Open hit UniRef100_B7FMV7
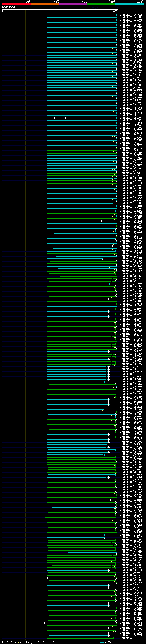 [x=131, y=22]
